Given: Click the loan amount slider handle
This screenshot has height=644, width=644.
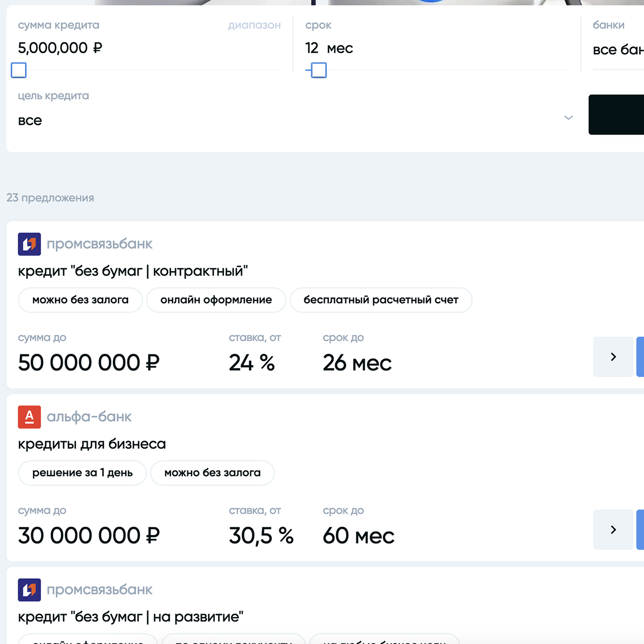Looking at the screenshot, I should tap(19, 71).
